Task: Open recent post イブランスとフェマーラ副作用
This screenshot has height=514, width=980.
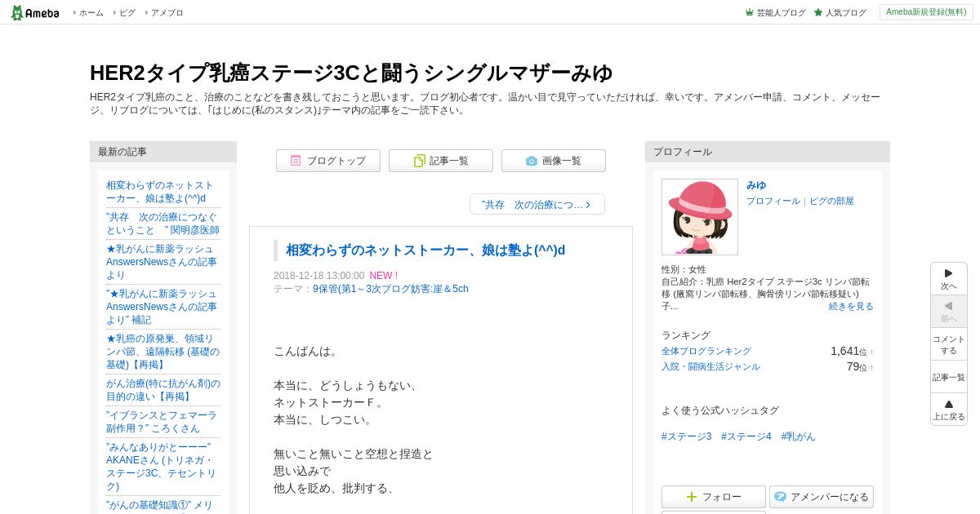Action: [x=162, y=422]
